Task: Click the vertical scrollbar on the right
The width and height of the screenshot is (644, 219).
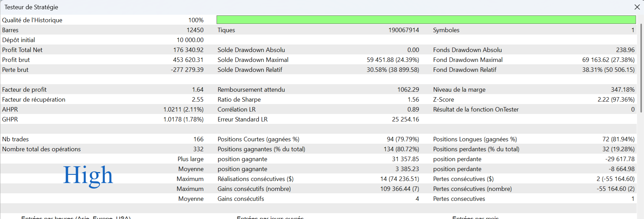Action: coord(641,68)
